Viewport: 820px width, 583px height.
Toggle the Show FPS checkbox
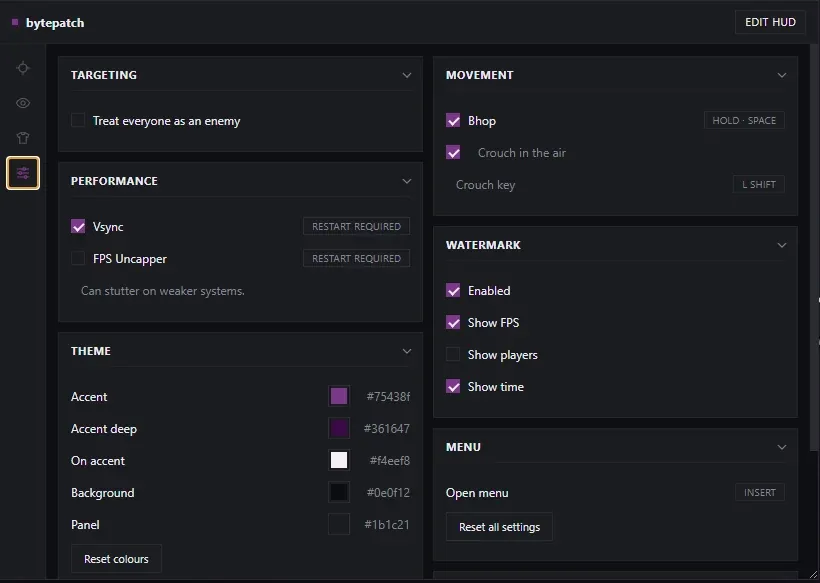pyautogui.click(x=453, y=323)
